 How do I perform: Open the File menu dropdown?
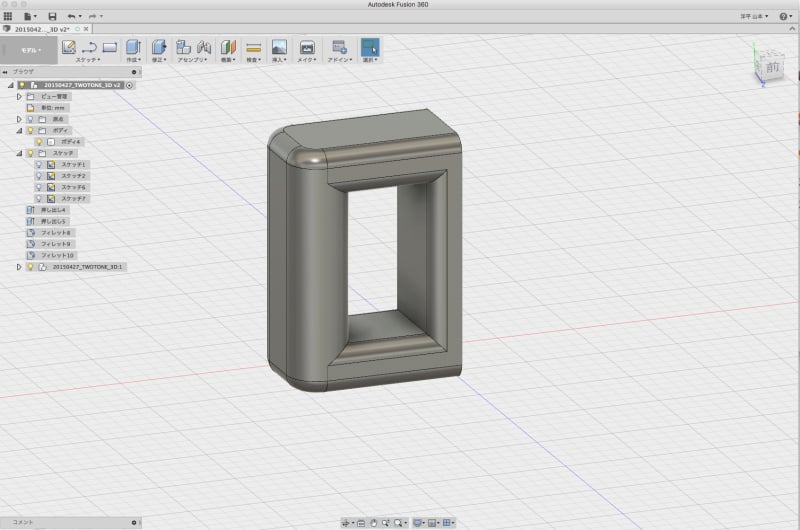pos(30,16)
